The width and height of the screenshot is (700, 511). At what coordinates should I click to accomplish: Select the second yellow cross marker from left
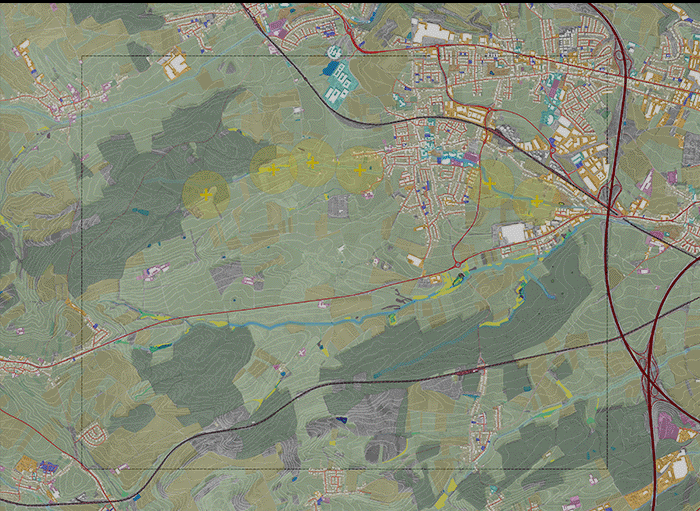[x=271, y=170]
